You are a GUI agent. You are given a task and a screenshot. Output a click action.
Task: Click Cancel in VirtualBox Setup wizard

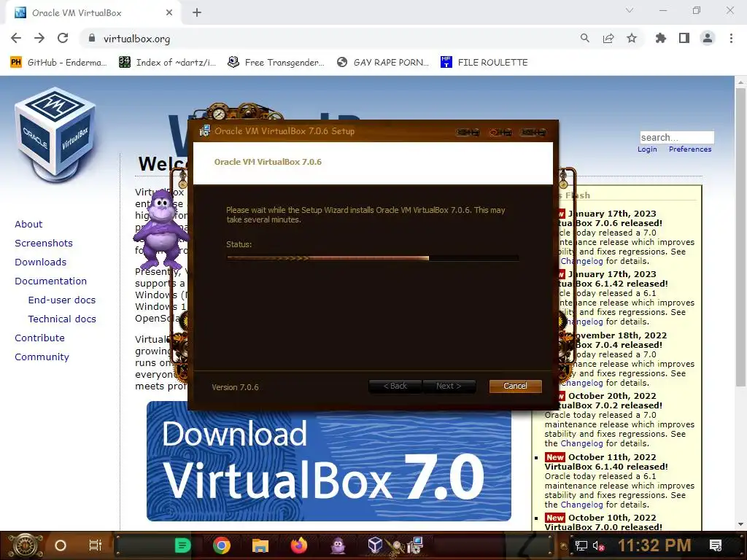point(516,386)
